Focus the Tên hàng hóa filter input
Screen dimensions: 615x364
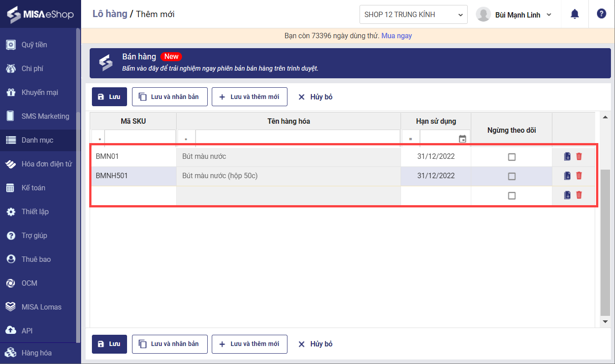[297, 139]
